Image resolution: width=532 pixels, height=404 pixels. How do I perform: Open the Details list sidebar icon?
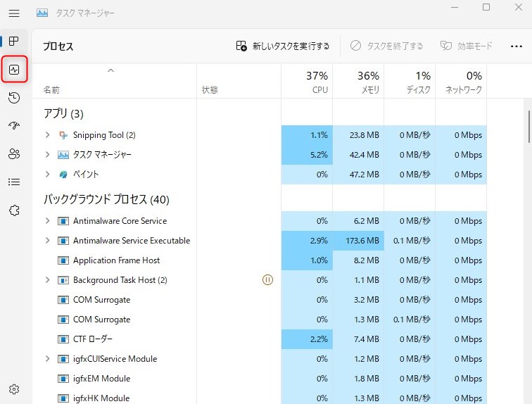click(14, 182)
